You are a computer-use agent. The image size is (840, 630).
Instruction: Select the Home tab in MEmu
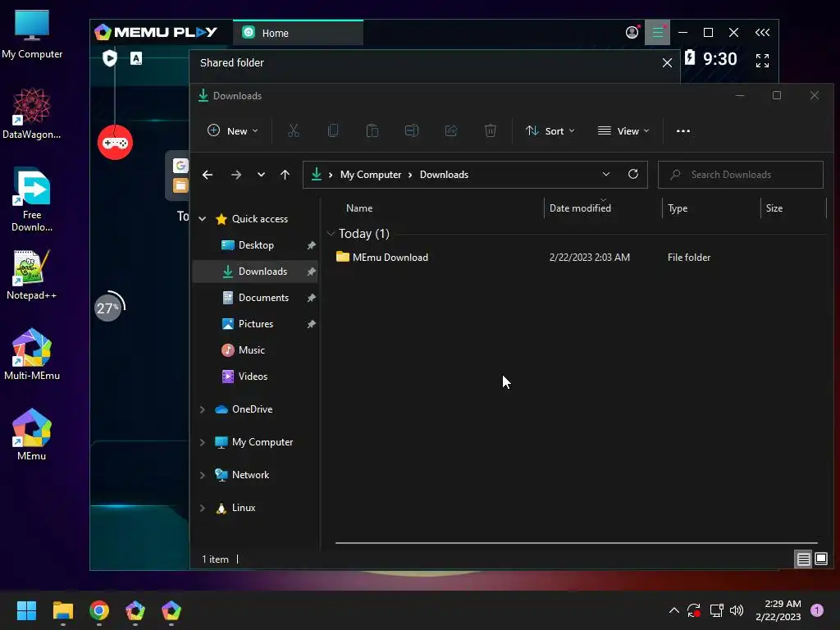tap(298, 33)
